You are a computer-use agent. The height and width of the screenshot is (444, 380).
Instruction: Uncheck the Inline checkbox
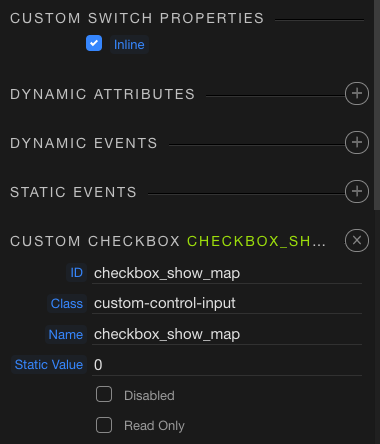point(94,43)
